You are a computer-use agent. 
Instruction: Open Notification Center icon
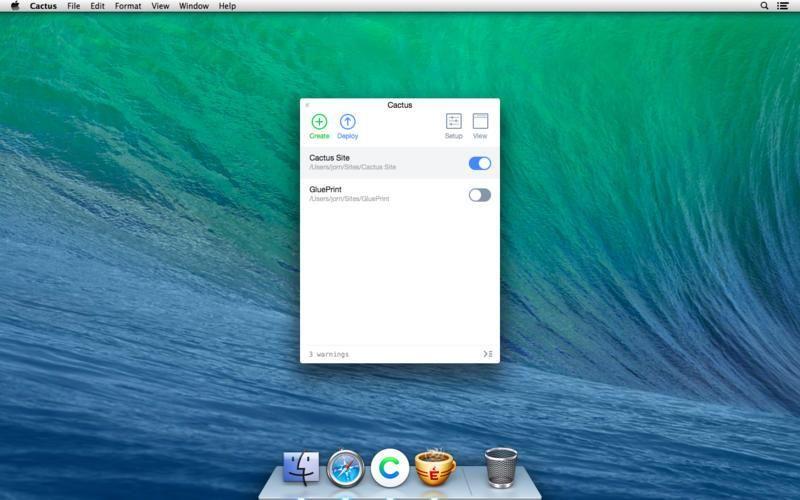pyautogui.click(x=783, y=6)
